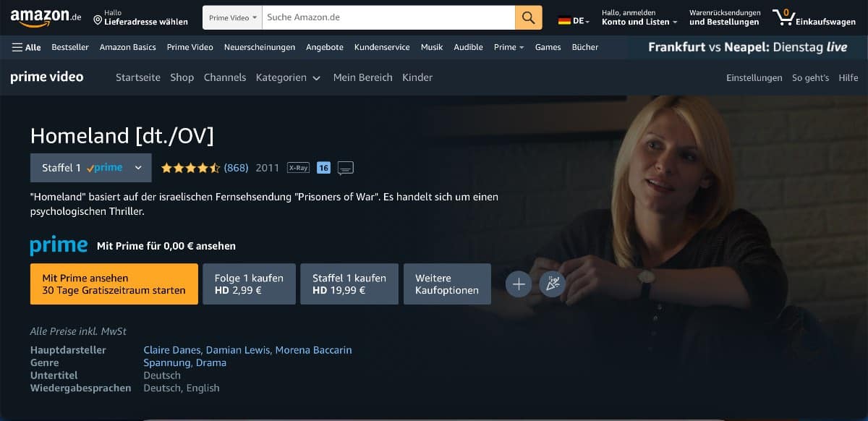Viewport: 868px width, 421px height.
Task: Open the So geht's link
Action: 811,77
